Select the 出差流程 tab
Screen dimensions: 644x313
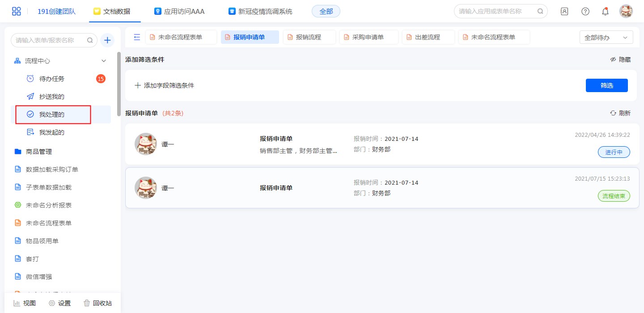point(428,37)
